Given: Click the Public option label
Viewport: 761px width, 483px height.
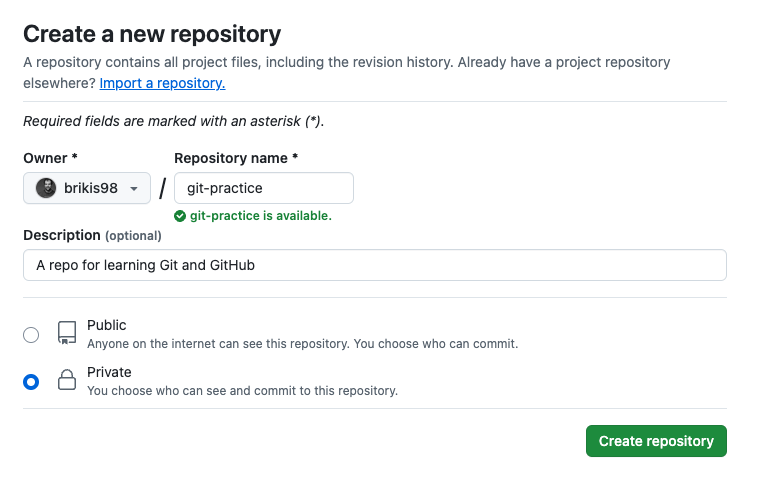Looking at the screenshot, I should (107, 325).
